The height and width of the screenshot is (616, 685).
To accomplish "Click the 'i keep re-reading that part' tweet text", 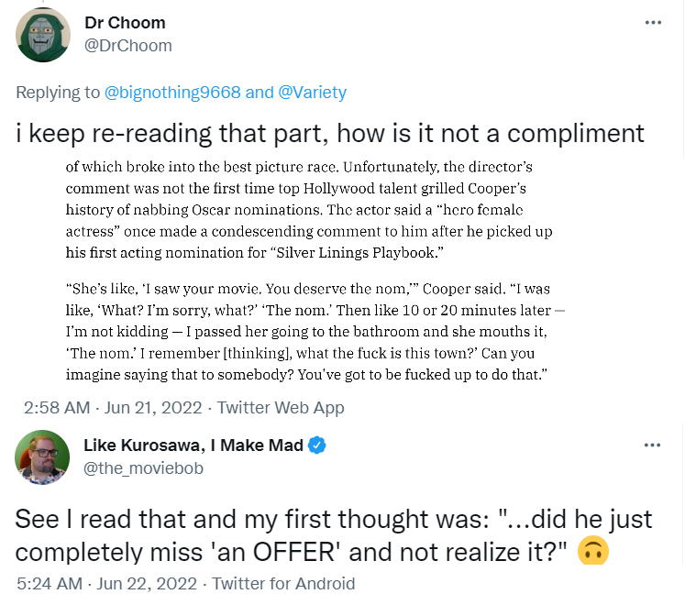I will tap(330, 134).
